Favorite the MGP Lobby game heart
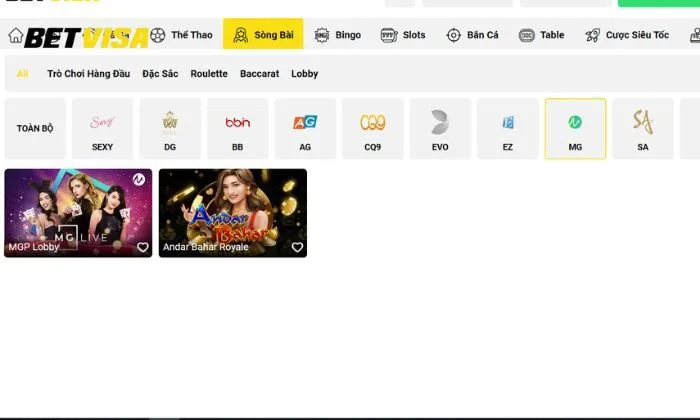 pos(142,247)
